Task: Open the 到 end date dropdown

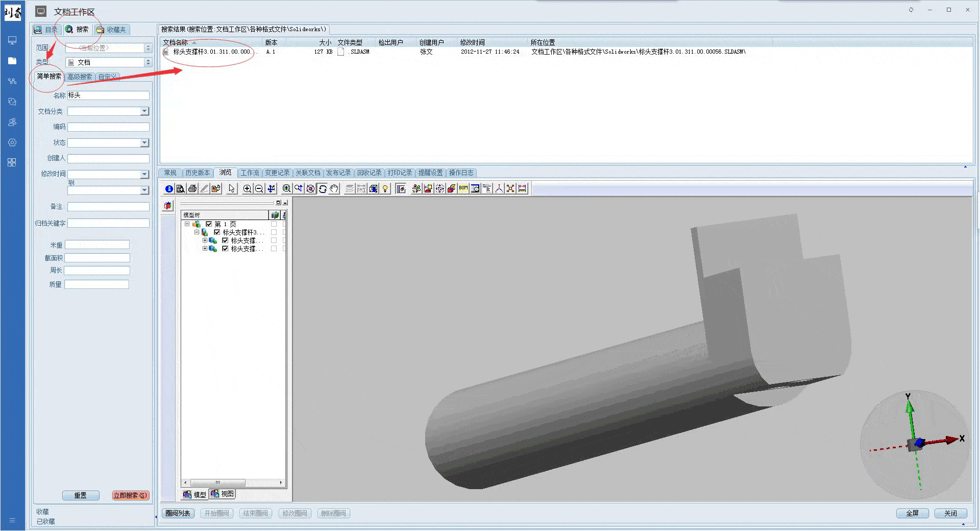Action: tap(144, 190)
